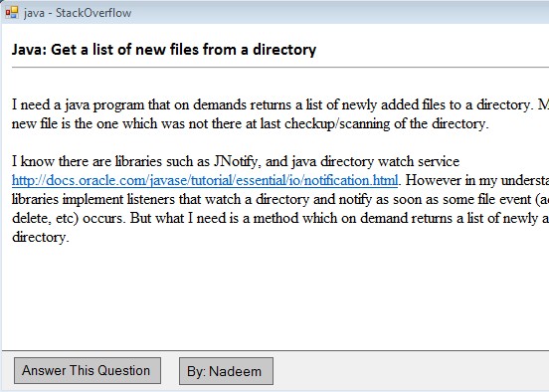Click the word 'directory' in the bold heading

(x=284, y=50)
